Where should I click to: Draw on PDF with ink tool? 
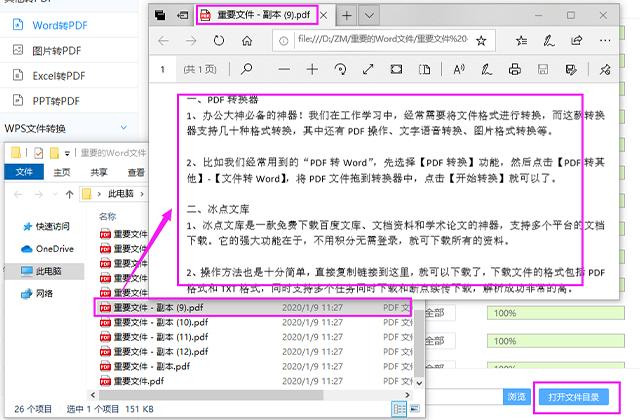[x=486, y=69]
